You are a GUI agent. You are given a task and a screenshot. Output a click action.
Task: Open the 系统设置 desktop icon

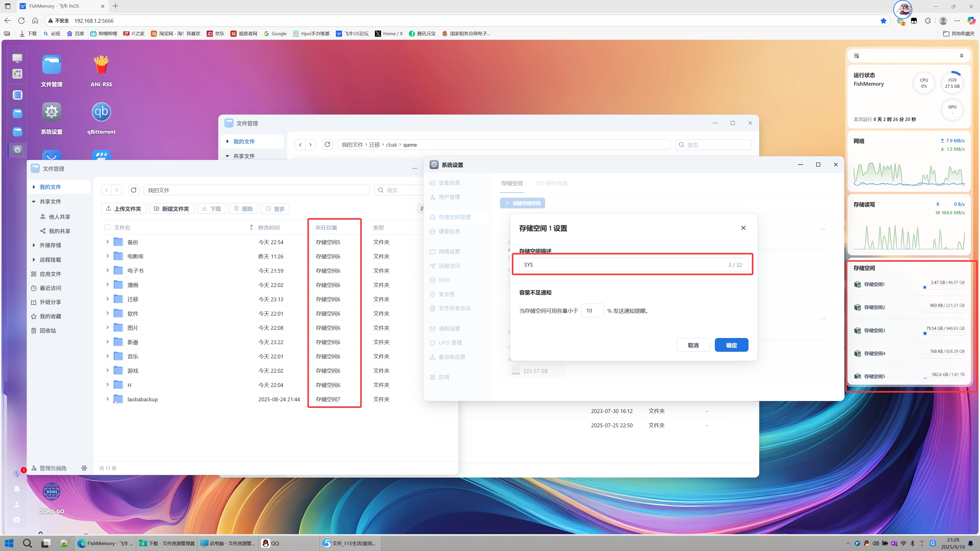(x=51, y=112)
